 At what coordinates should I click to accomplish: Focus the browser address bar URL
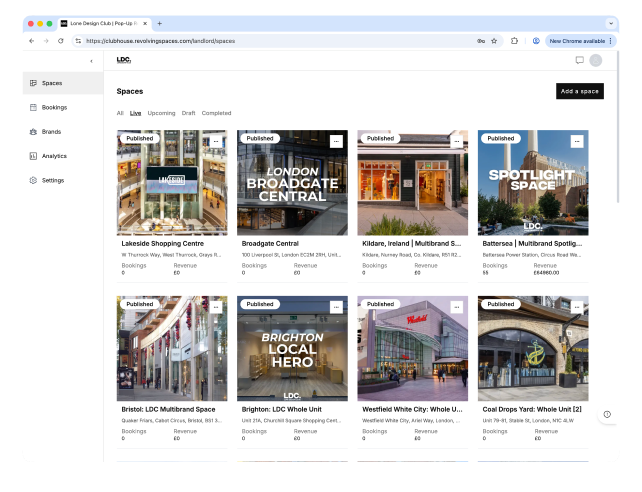tap(160, 41)
